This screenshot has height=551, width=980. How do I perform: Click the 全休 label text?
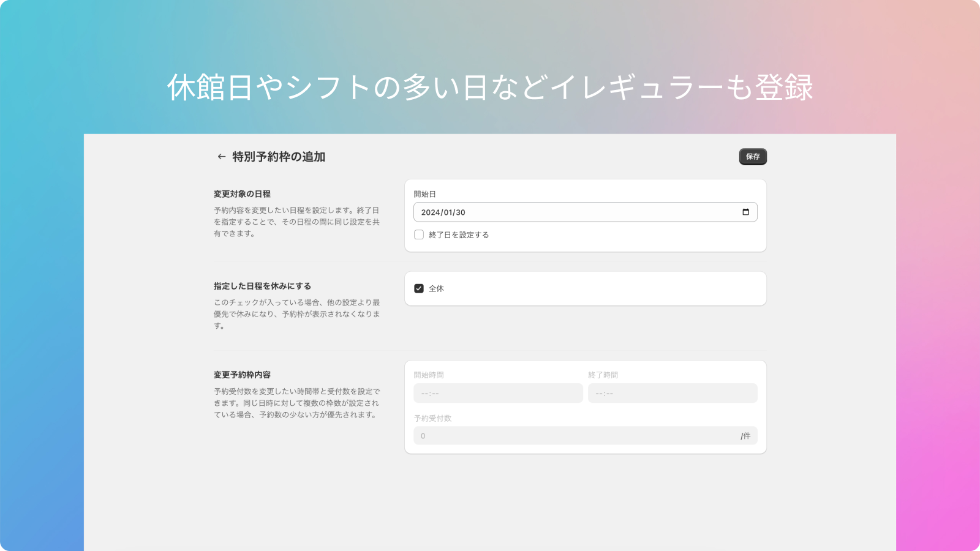(x=436, y=288)
